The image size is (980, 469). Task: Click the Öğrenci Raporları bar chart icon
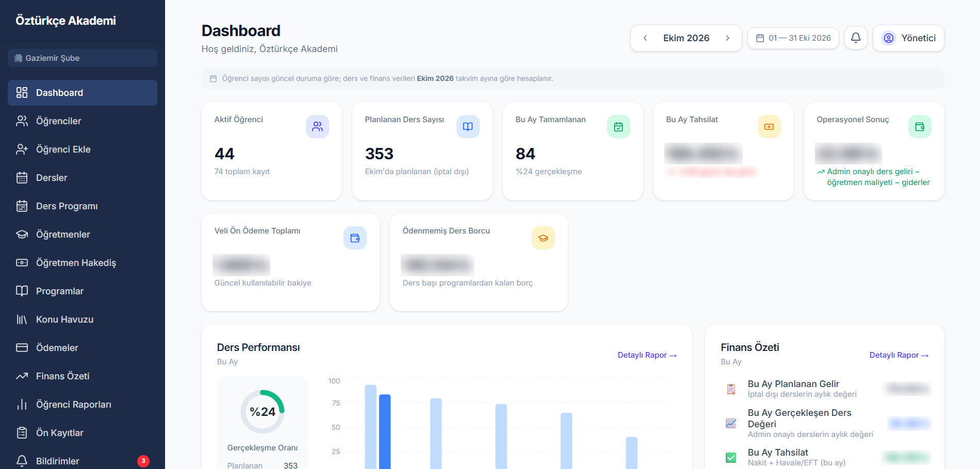point(22,405)
